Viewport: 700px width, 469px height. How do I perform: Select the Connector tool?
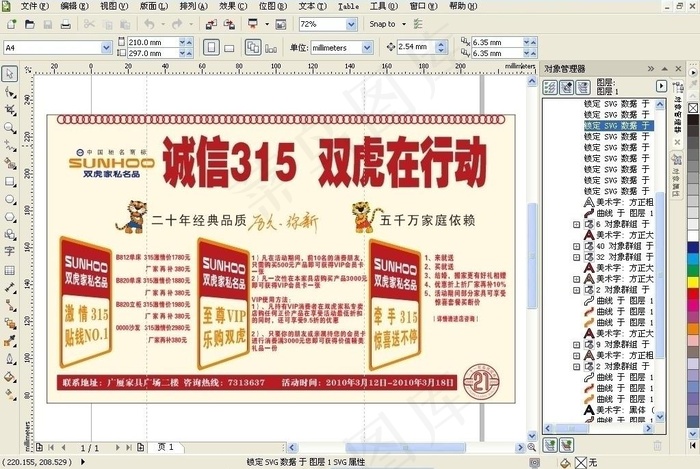[x=9, y=306]
